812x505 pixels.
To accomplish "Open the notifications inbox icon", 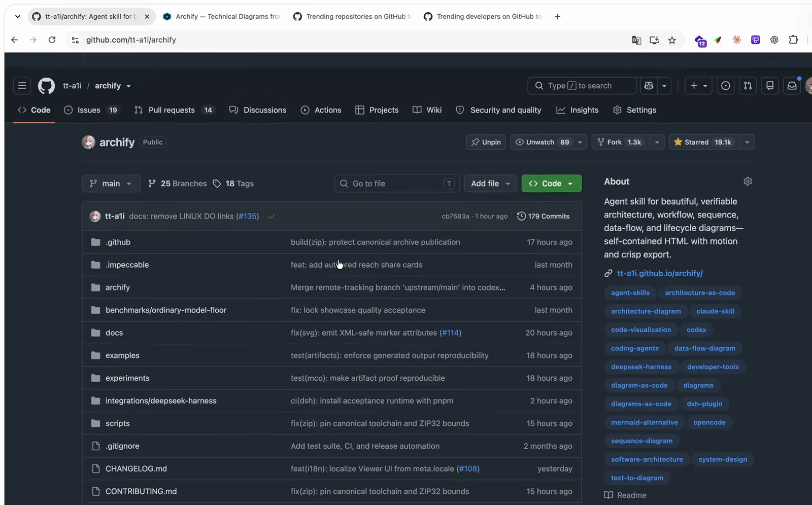I will pyautogui.click(x=792, y=86).
